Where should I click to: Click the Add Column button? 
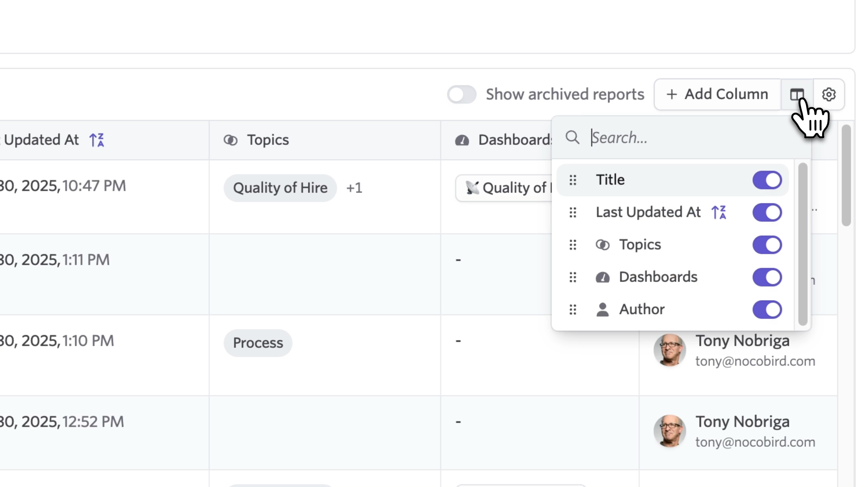717,94
